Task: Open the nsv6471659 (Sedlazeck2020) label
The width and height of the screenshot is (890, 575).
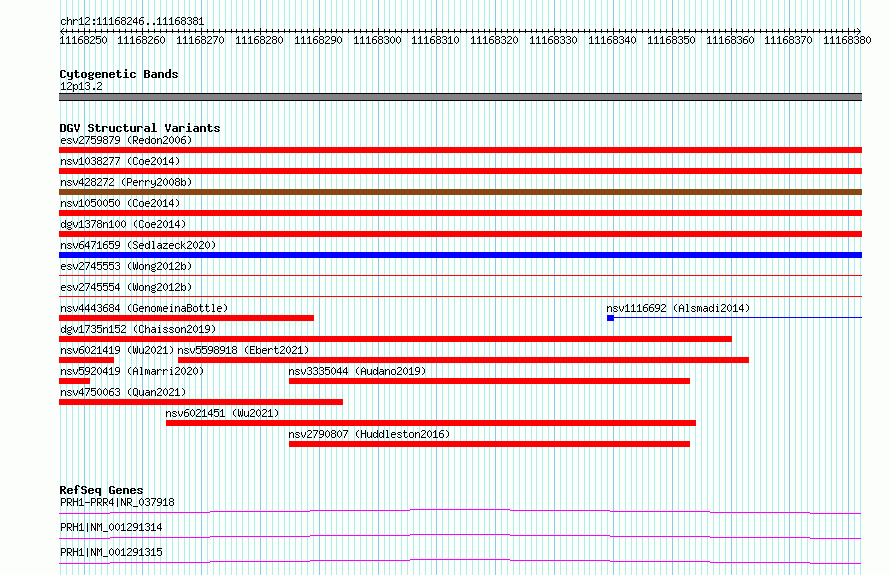Action: (x=138, y=245)
